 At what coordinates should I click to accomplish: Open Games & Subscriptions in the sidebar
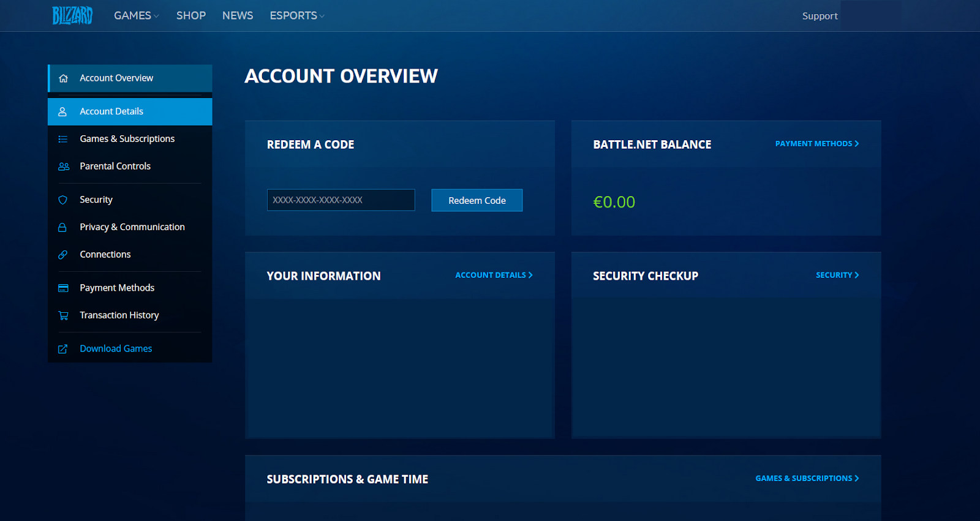pyautogui.click(x=130, y=139)
